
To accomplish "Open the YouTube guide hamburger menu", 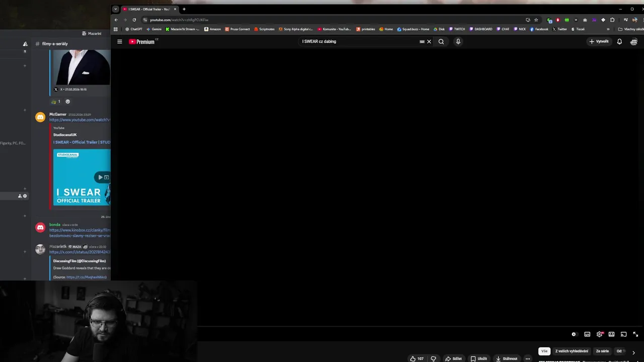I will tap(120, 42).
